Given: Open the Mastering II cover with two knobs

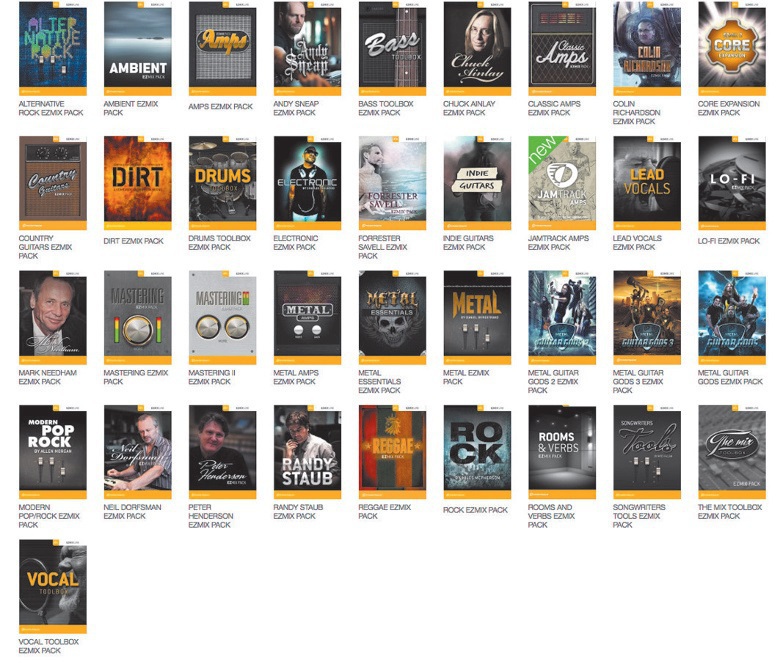Looking at the screenshot, I should coord(222,318).
